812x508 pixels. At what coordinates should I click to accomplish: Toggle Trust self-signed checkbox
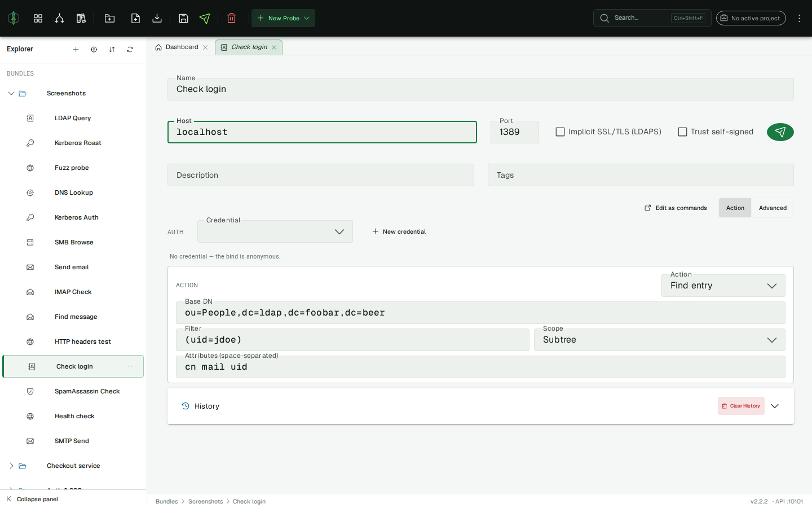pyautogui.click(x=682, y=132)
